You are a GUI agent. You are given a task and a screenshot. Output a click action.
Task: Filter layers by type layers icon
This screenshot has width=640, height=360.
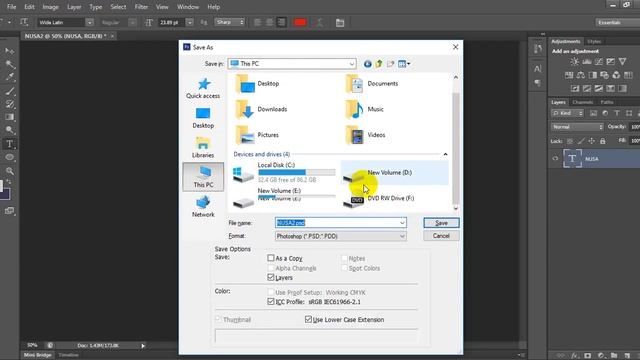pos(617,113)
